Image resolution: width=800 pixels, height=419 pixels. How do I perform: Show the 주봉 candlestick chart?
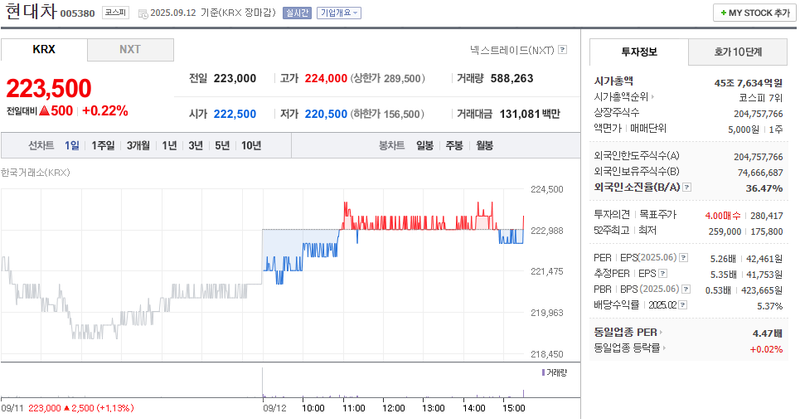click(x=454, y=145)
